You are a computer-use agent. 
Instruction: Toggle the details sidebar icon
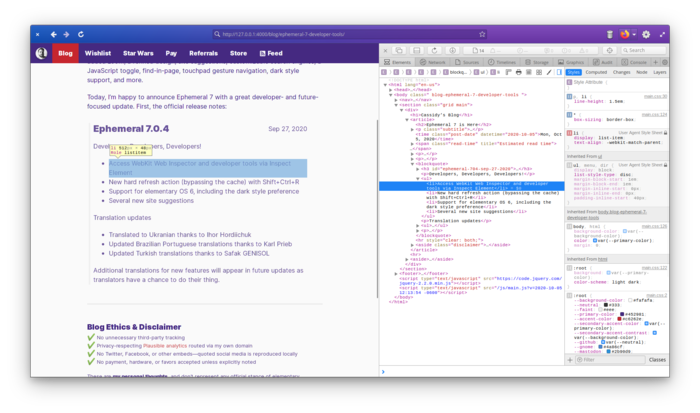click(x=559, y=72)
